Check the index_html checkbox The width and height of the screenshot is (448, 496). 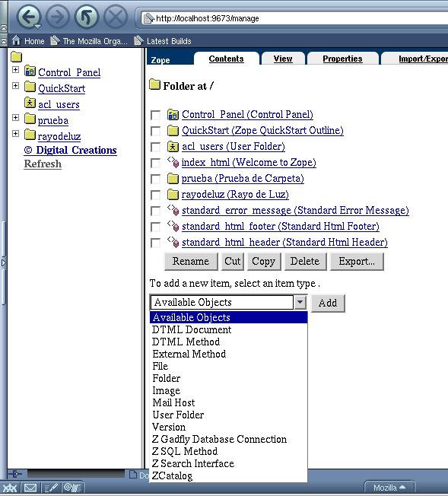155,163
